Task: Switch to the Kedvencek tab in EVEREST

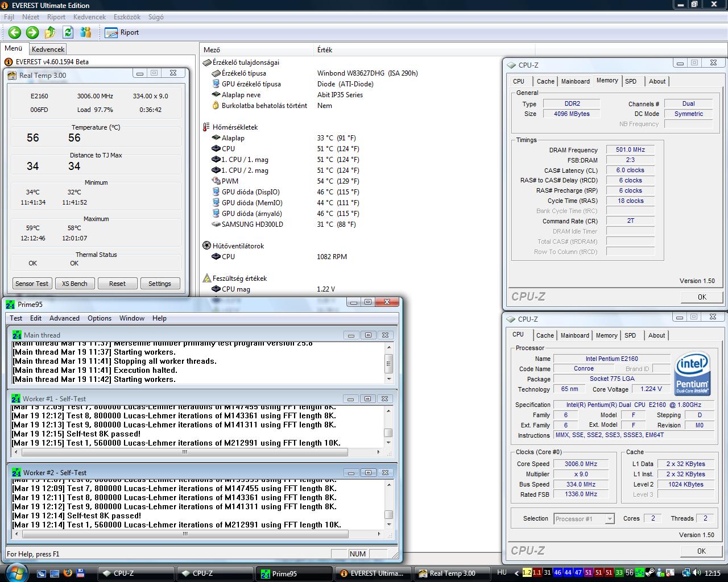Action: pos(48,49)
